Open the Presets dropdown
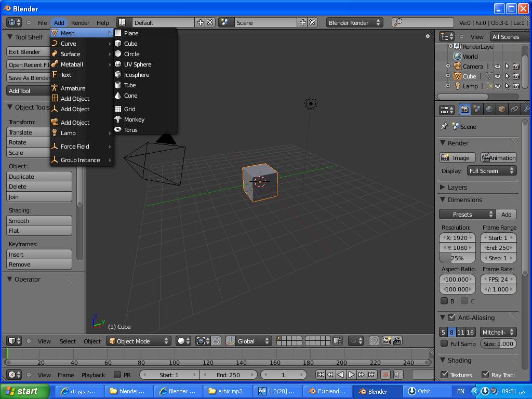The height and width of the screenshot is (399, 532). (467, 215)
